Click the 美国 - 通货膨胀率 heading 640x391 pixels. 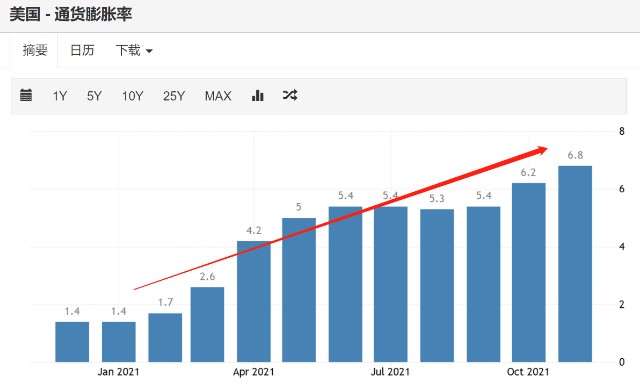[71, 15]
